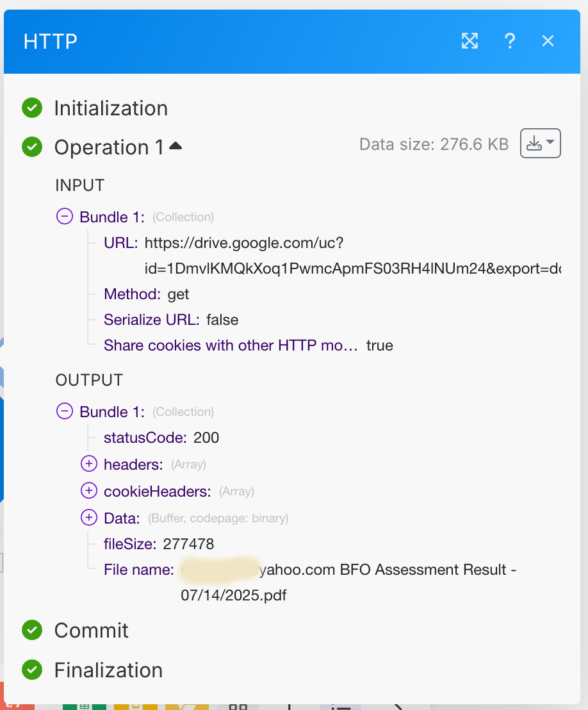588x710 pixels.
Task: Click the Finalization green check icon
Action: 32,670
